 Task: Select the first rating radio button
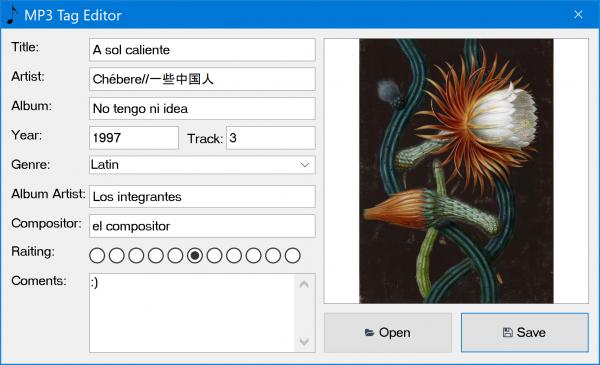(x=97, y=256)
